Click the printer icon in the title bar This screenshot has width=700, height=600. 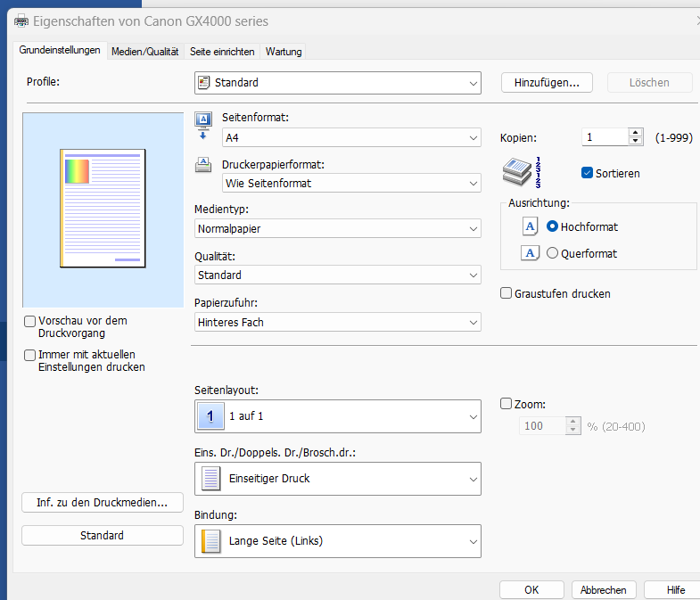[21, 21]
